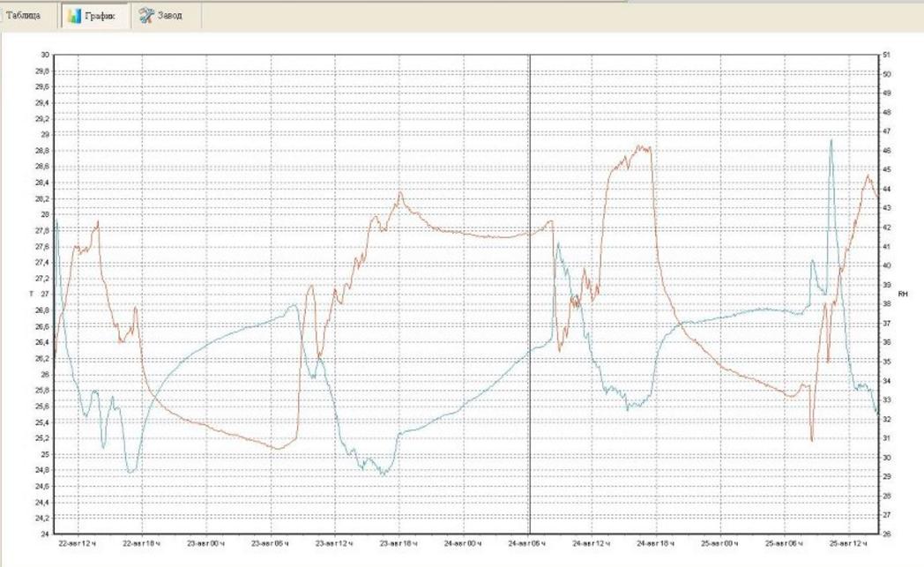924x567 pixels.
Task: Click the wrench tools icon beside Завод
Action: 146,16
